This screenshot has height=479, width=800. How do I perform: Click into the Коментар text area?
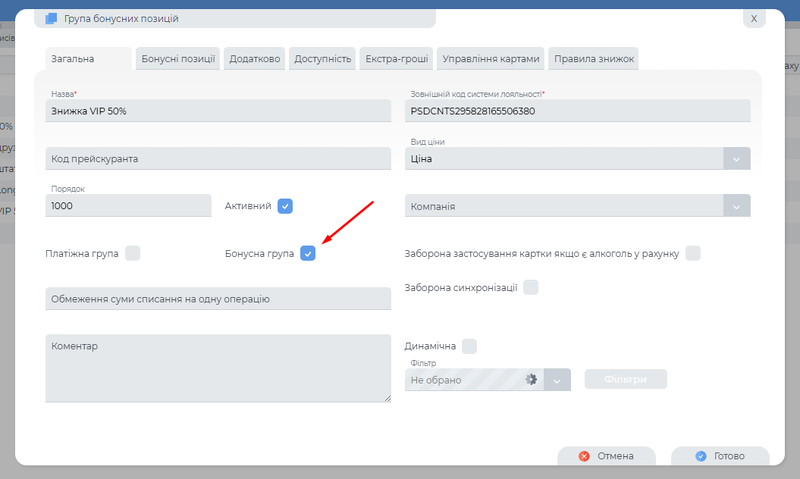point(218,369)
